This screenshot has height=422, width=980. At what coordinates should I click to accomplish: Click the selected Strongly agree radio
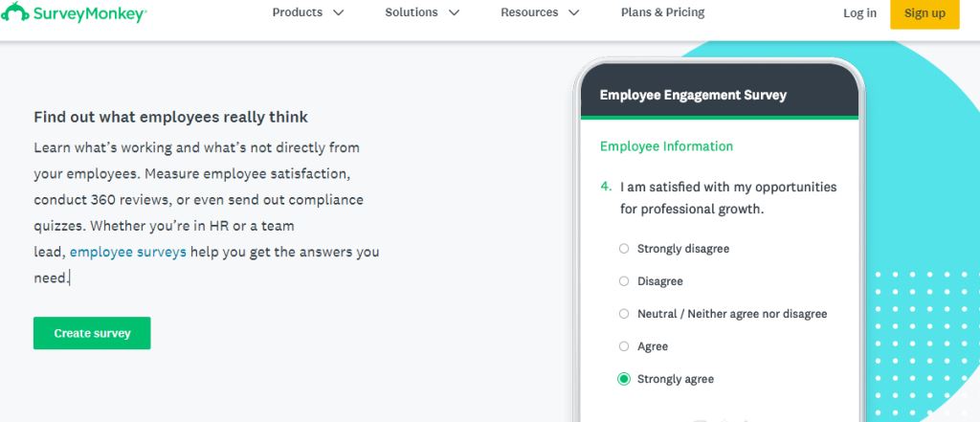[624, 379]
